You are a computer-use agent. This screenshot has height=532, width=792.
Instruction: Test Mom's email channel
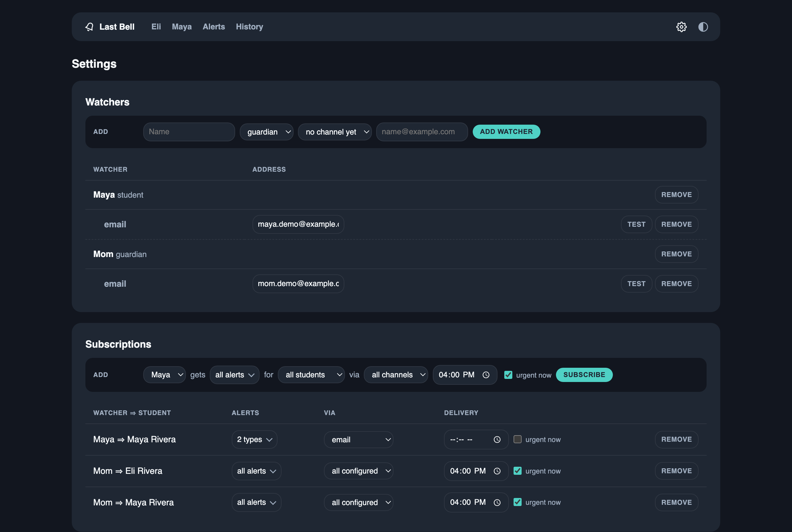(636, 284)
